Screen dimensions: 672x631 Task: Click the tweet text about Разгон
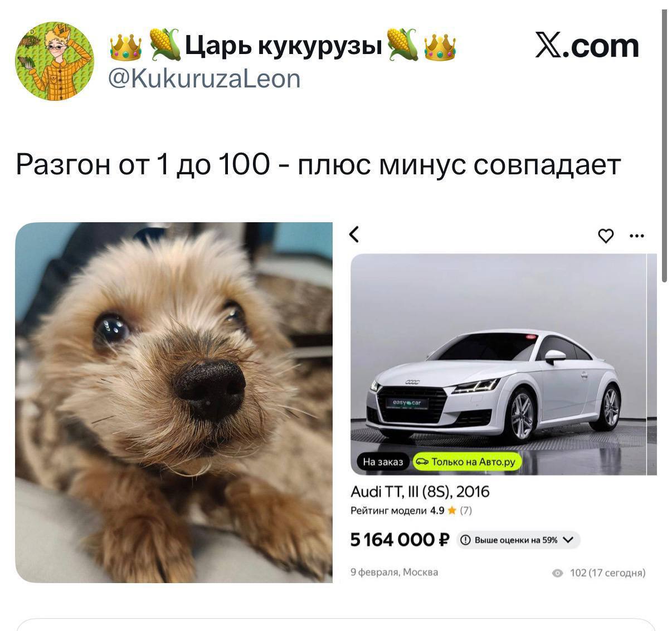(318, 164)
